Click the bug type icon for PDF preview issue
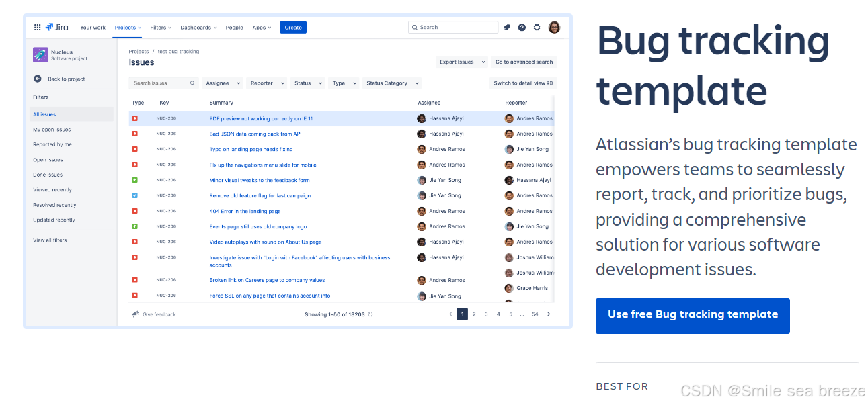868x405 pixels. tap(134, 118)
